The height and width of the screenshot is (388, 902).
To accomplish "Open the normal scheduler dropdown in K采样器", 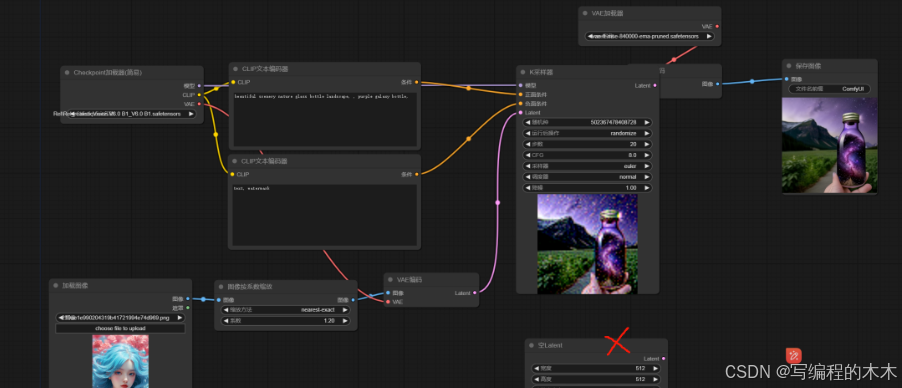I will coord(587,177).
